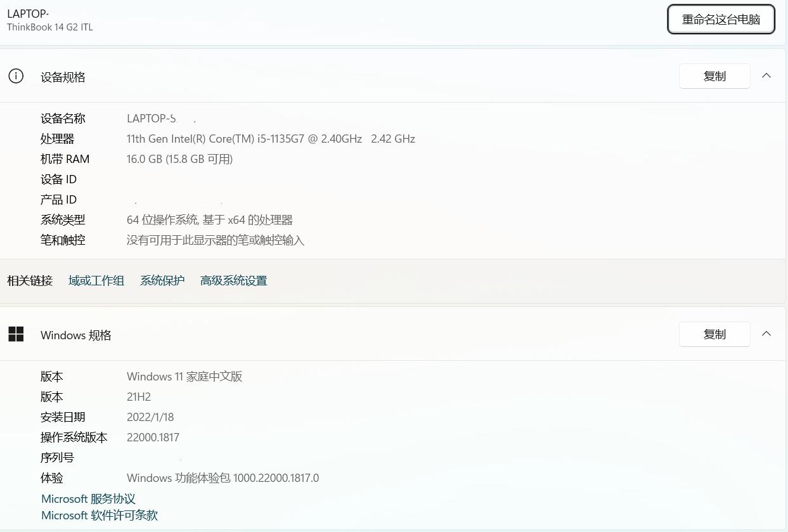Click the 安装日期 label

coord(63,417)
